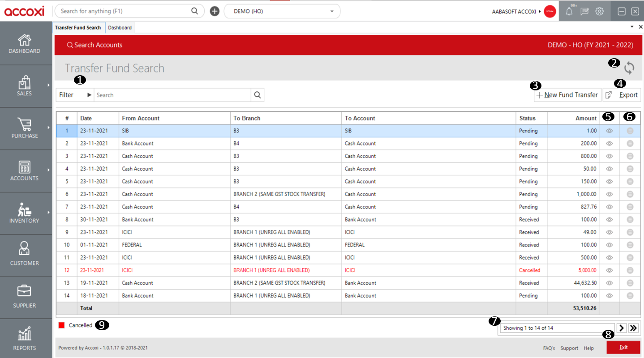Click the Export button
The height and width of the screenshot is (358, 644).
coord(622,95)
